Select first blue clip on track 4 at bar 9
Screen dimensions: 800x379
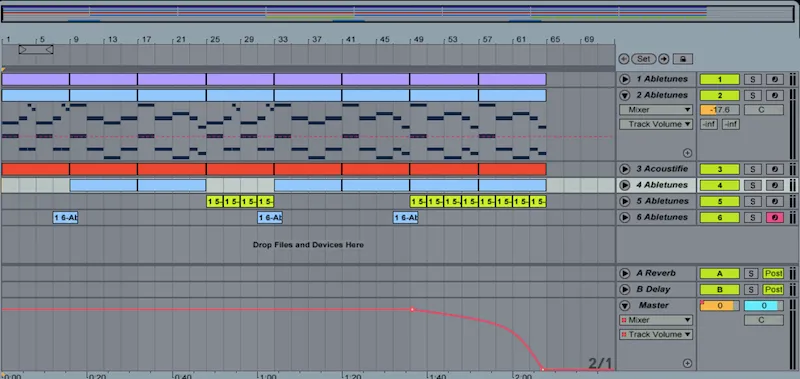point(104,185)
